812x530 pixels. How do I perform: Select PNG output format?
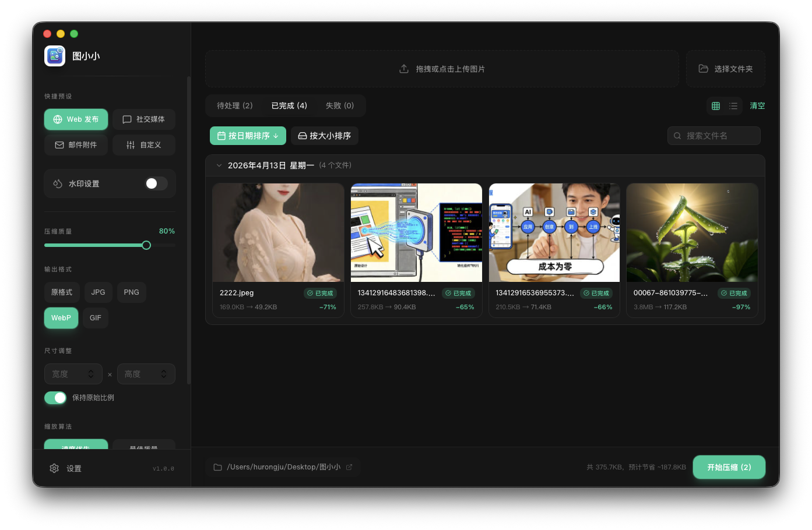131,292
